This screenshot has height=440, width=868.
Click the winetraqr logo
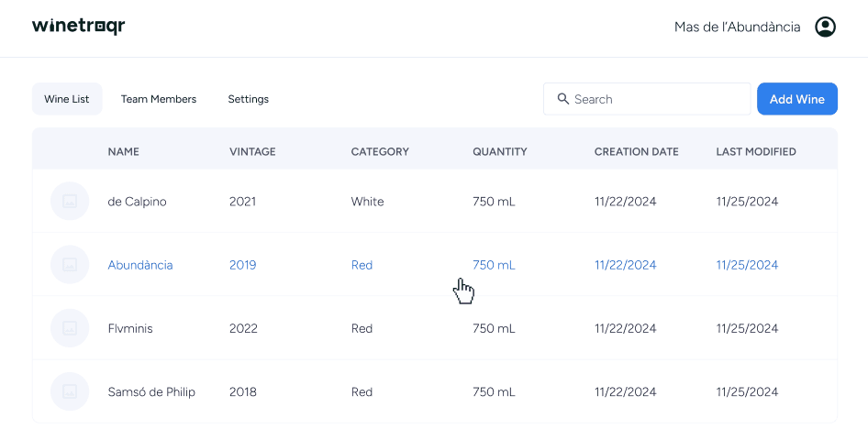(78, 27)
